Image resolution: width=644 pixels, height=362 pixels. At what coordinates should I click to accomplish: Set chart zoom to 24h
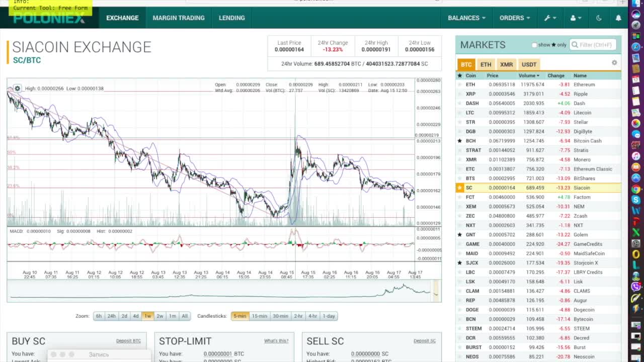(112, 316)
